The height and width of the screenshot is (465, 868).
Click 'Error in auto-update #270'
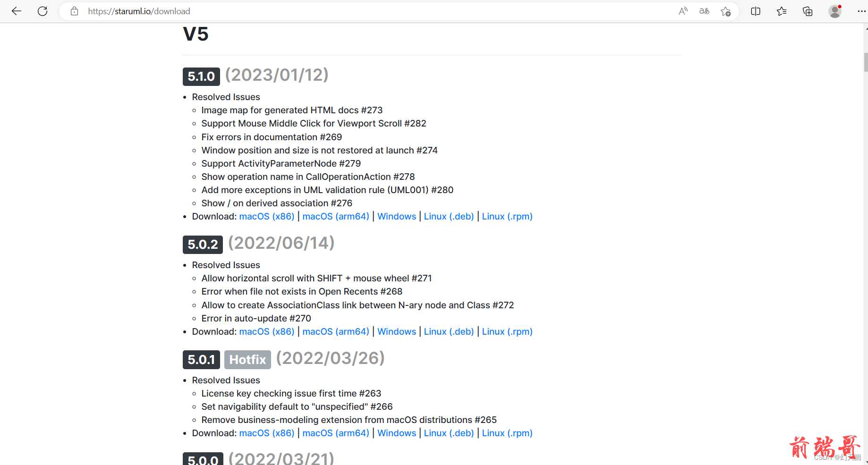pos(256,318)
